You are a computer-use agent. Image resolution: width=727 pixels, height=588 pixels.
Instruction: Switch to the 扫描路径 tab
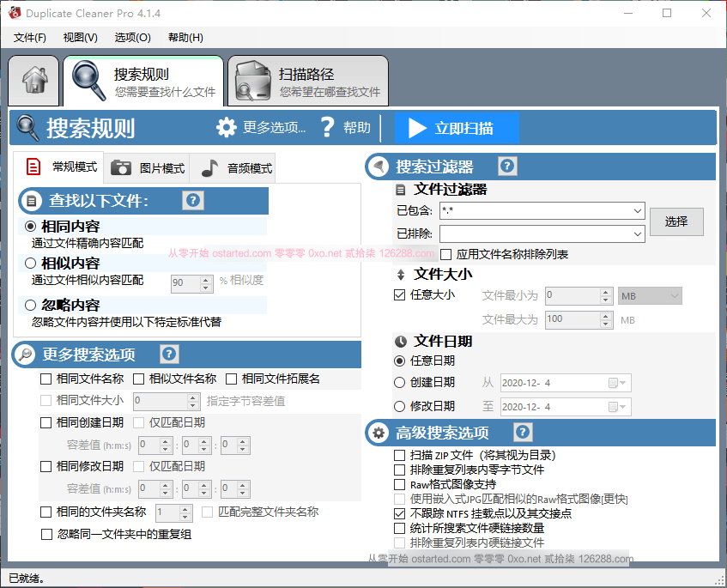pos(308,82)
